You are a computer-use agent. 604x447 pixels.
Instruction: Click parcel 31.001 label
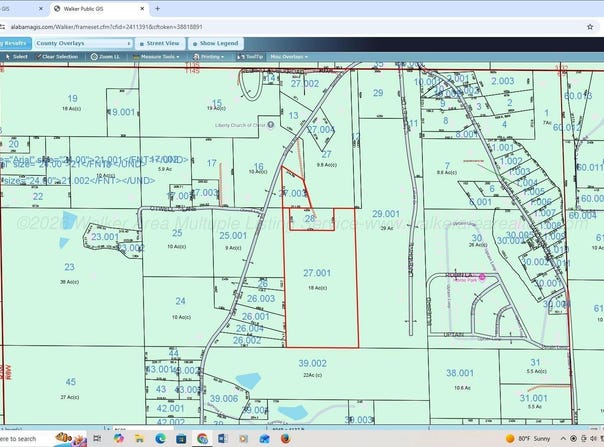coord(534,398)
